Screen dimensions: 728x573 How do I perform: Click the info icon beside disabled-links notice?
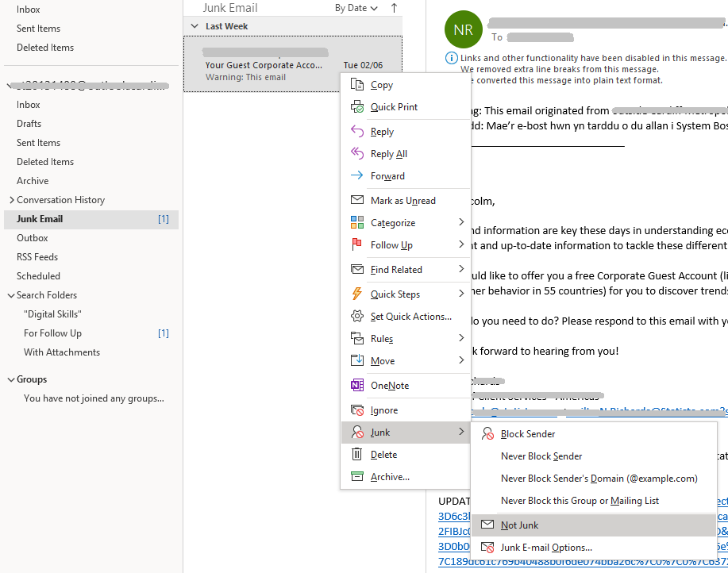[451, 58]
